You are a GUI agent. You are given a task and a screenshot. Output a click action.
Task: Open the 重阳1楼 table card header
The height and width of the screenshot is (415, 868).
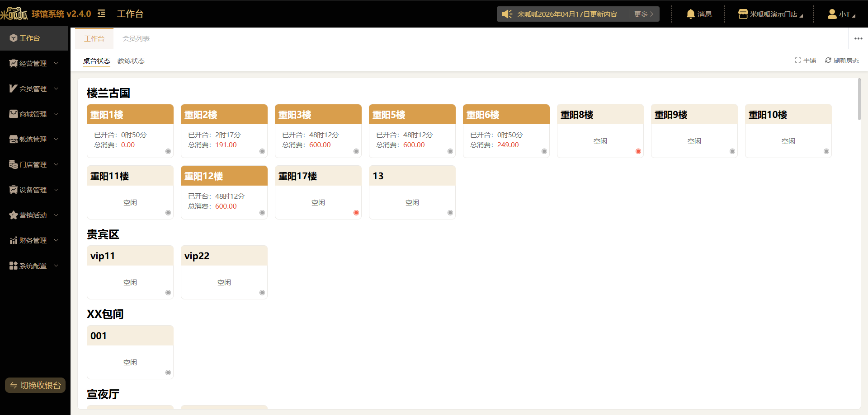coord(130,114)
